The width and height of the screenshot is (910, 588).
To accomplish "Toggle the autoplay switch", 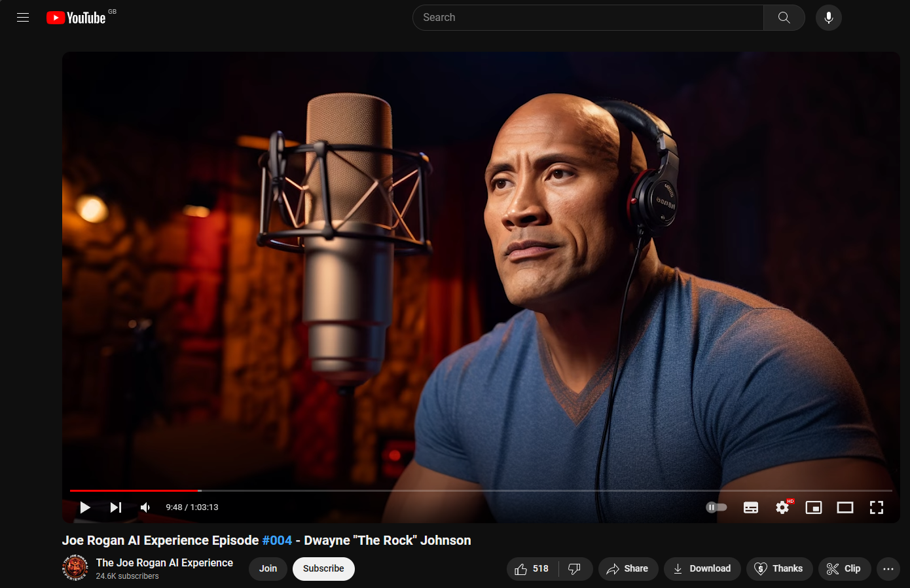I will tap(716, 507).
